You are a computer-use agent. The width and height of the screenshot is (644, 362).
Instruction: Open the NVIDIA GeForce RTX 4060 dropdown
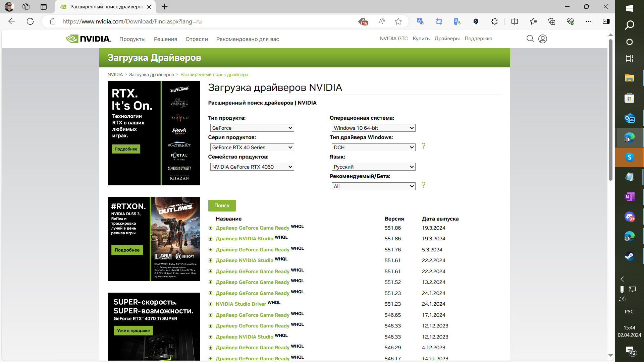pos(252,167)
